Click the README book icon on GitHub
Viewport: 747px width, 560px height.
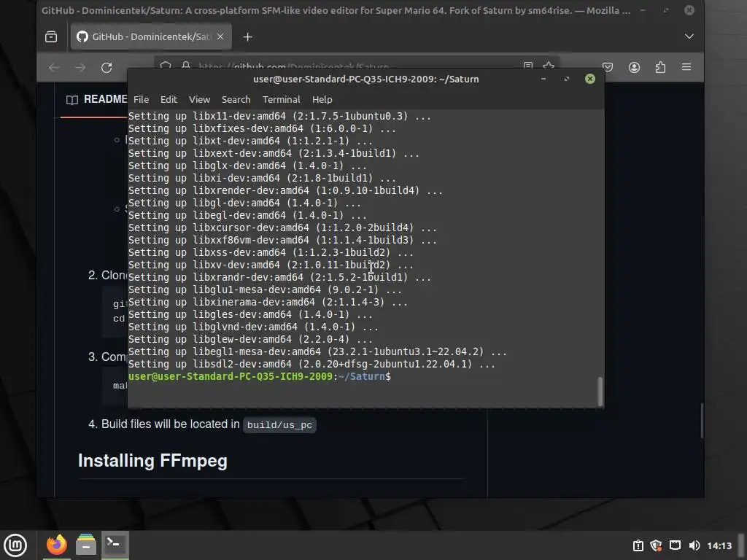pyautogui.click(x=72, y=99)
